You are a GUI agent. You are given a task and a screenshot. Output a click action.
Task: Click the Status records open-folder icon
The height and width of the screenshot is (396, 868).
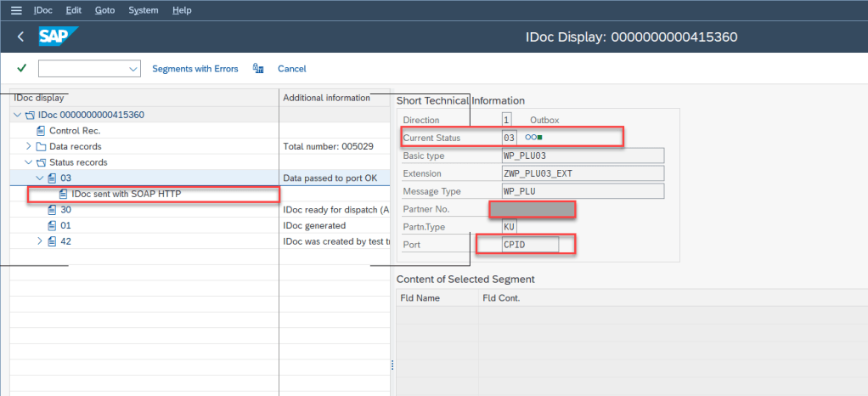click(41, 162)
